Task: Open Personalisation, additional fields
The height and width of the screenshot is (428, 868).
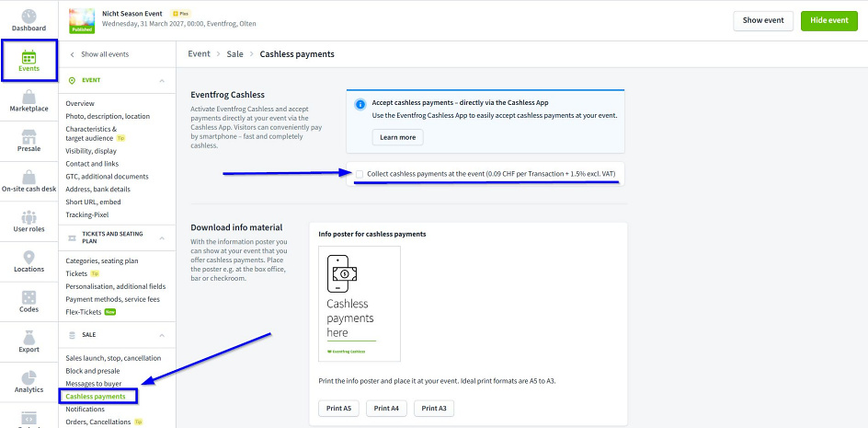Action: (x=116, y=286)
